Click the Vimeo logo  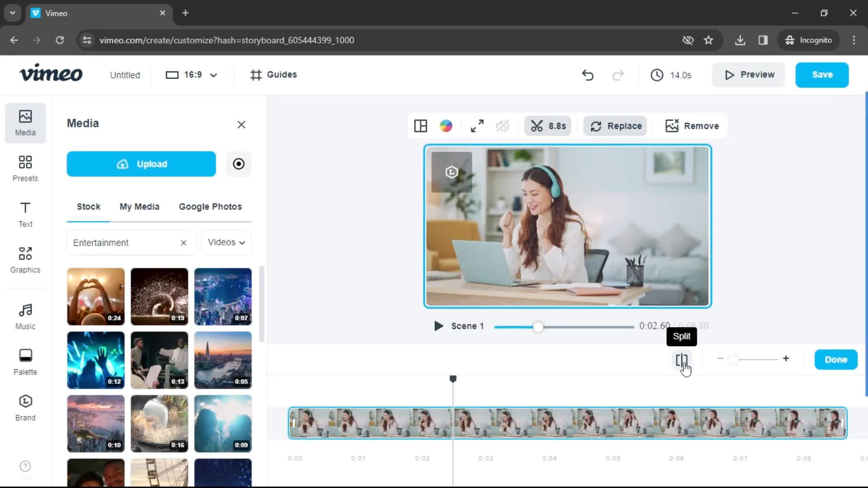pyautogui.click(x=51, y=74)
